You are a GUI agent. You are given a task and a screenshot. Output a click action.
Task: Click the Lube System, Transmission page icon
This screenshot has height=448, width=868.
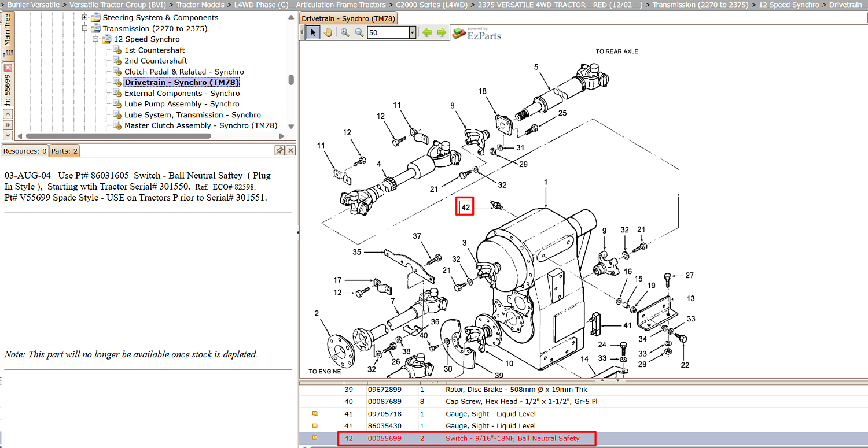[x=117, y=115]
